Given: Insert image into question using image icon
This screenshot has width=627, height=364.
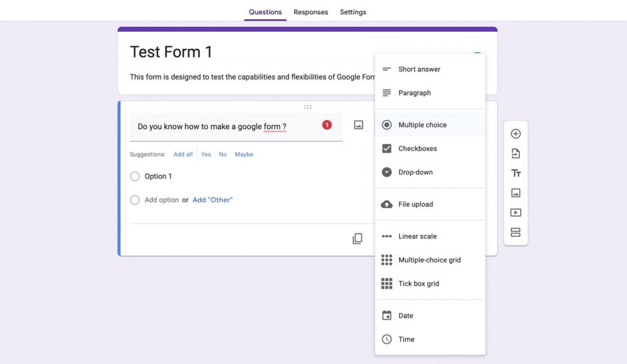Looking at the screenshot, I should tap(359, 125).
